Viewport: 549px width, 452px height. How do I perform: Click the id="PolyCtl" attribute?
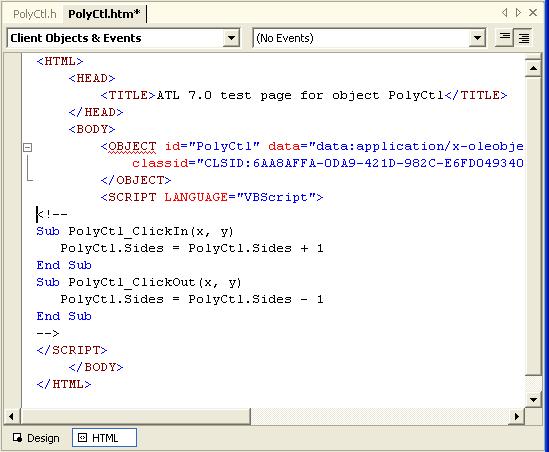pyautogui.click(x=212, y=146)
